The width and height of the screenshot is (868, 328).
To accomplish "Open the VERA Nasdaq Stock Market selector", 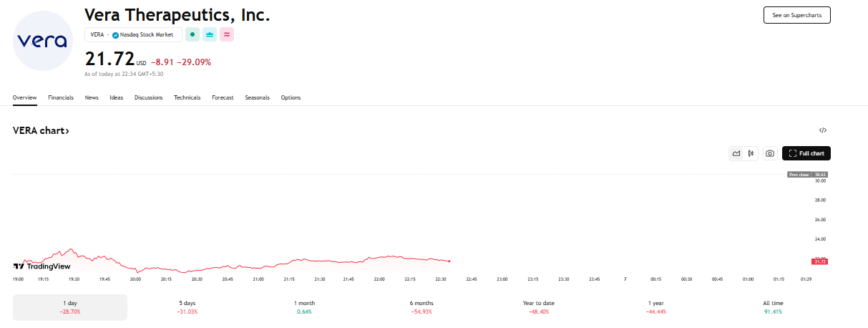I will pos(133,34).
